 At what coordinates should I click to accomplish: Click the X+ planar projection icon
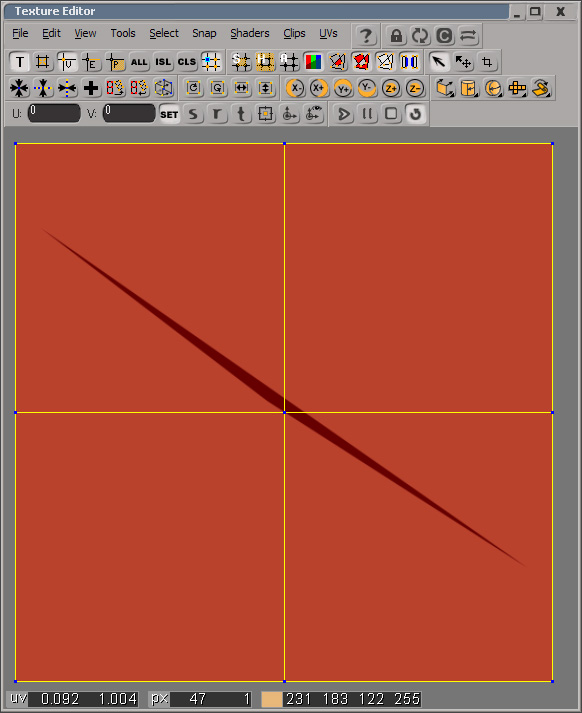pyautogui.click(x=319, y=88)
